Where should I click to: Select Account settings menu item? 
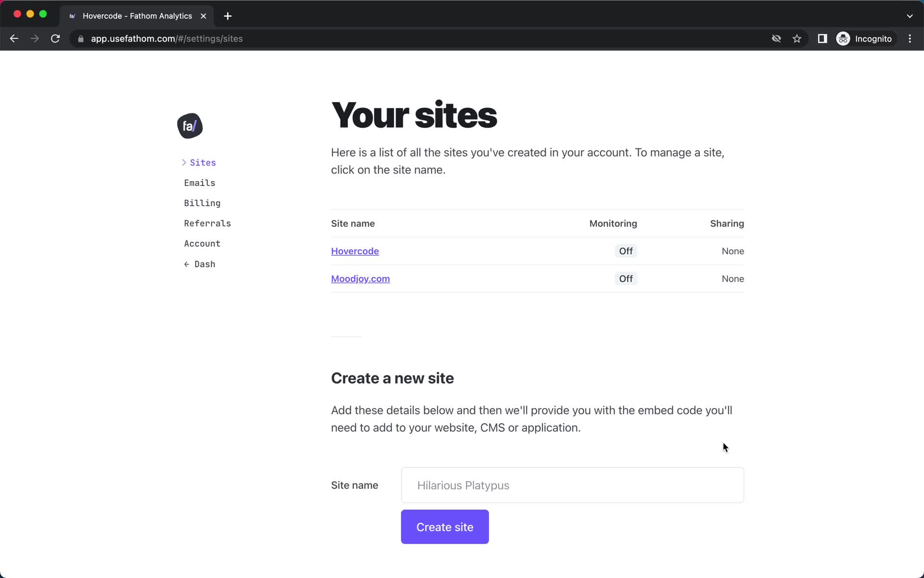[x=202, y=243]
